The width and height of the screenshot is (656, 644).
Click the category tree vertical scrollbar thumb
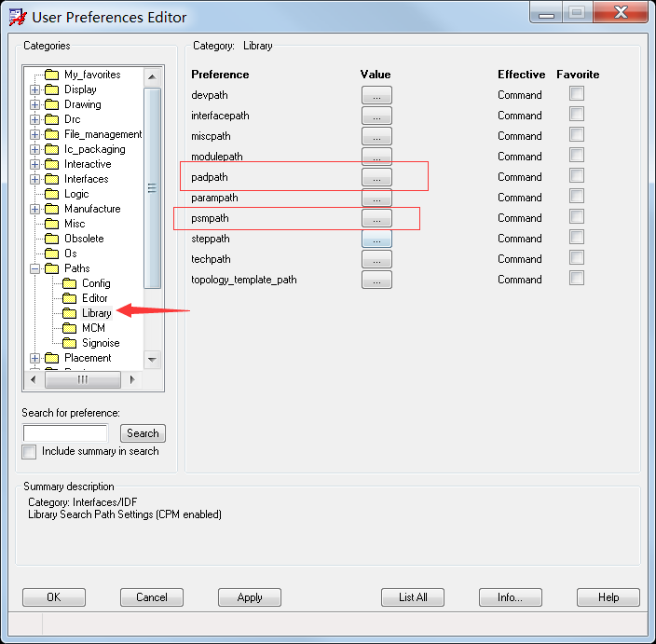click(x=152, y=188)
